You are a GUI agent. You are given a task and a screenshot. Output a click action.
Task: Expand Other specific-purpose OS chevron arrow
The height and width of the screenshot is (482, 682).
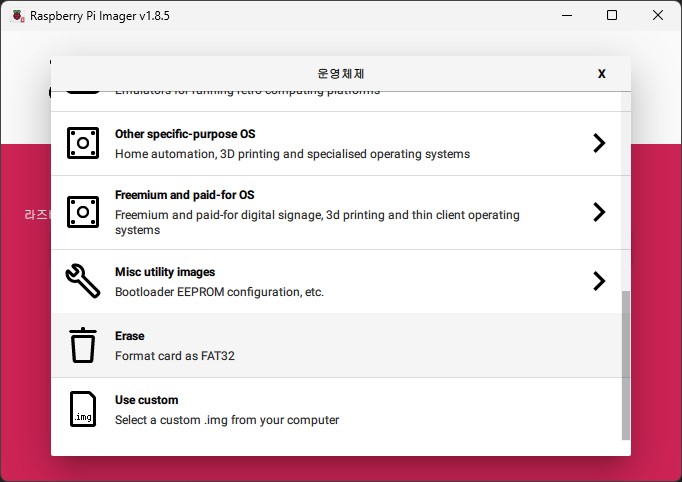599,143
